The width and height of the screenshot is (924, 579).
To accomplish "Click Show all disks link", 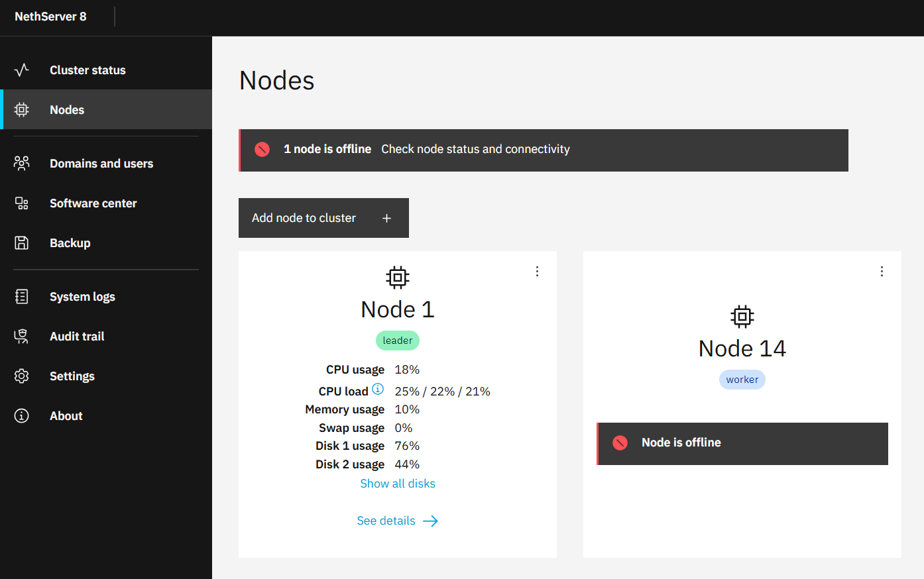I will pyautogui.click(x=398, y=484).
